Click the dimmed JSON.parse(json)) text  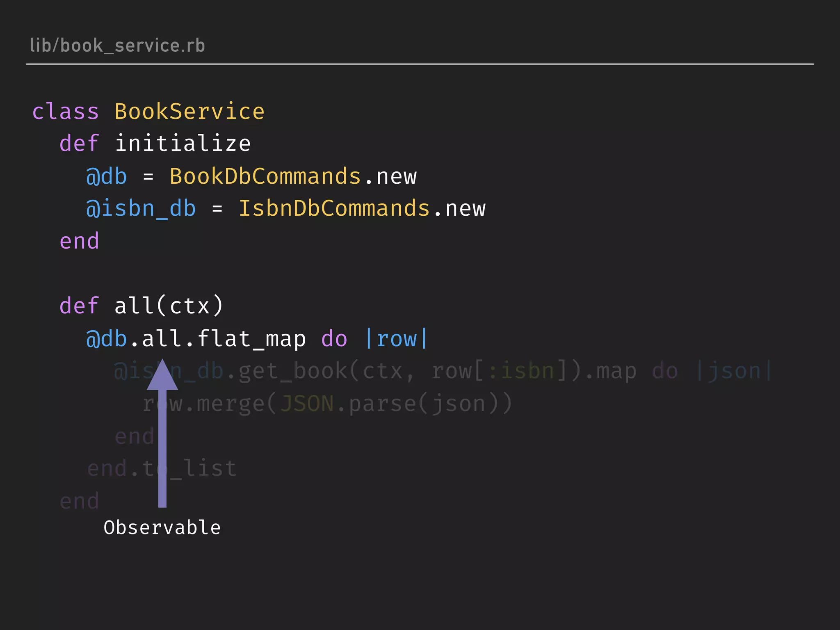[x=396, y=404]
